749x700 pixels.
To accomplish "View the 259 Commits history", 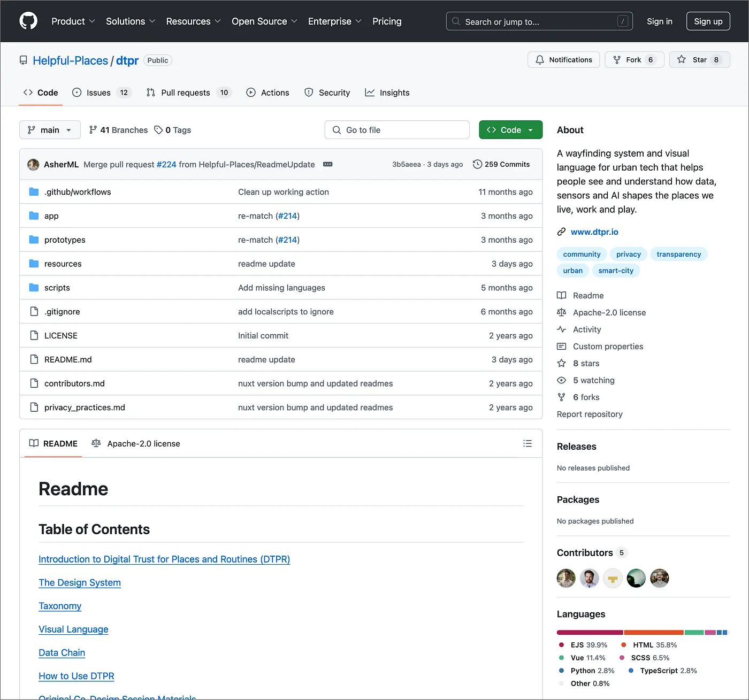I will tap(501, 164).
